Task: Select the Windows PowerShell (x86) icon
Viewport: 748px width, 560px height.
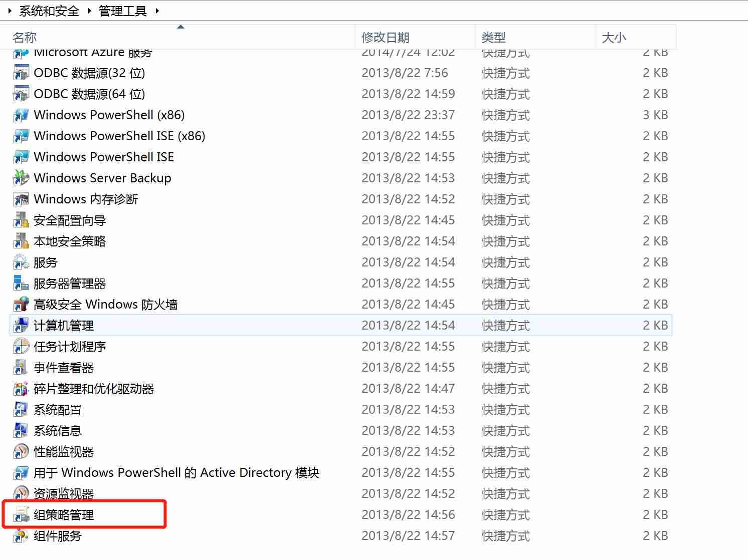Action: pos(21,115)
